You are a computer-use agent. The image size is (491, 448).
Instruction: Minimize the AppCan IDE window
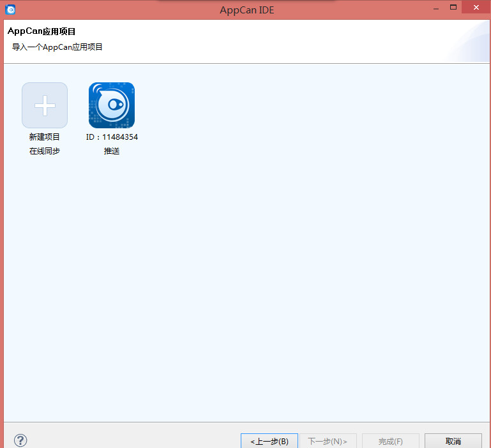tap(436, 8)
